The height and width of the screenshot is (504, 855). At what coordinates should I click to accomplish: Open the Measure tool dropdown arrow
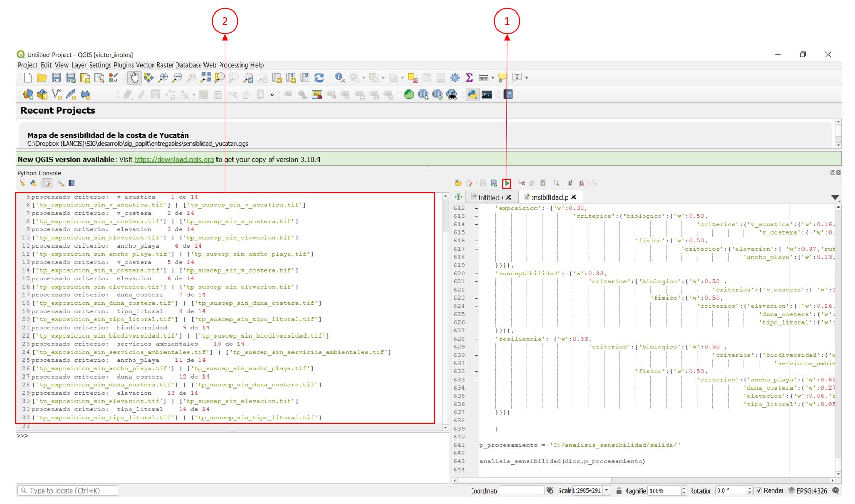click(493, 78)
